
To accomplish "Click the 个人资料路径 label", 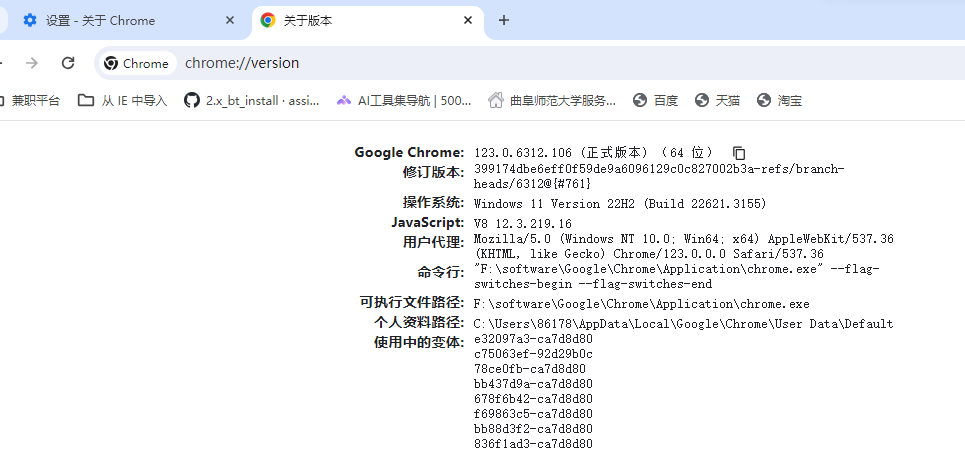I will [x=419, y=322].
